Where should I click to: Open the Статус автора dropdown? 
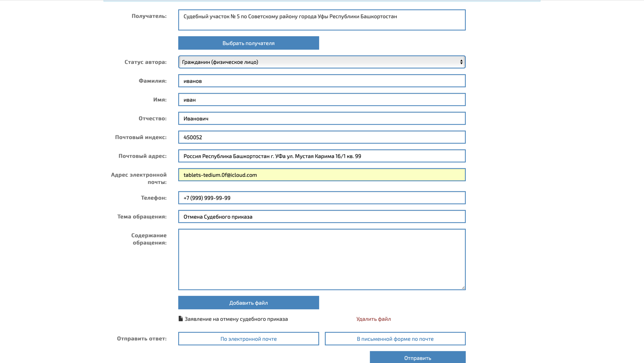pyautogui.click(x=322, y=62)
